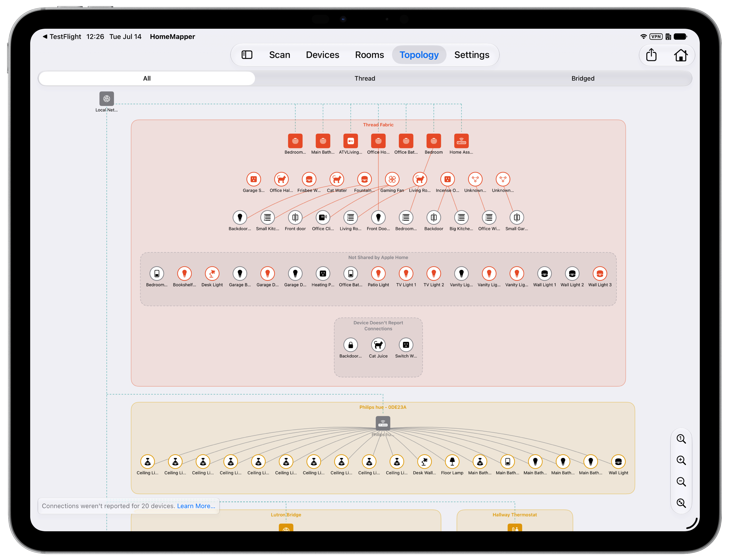Viewport: 730px width, 560px height.
Task: Tap the Not Shared by Apple Home label
Action: [x=378, y=257]
